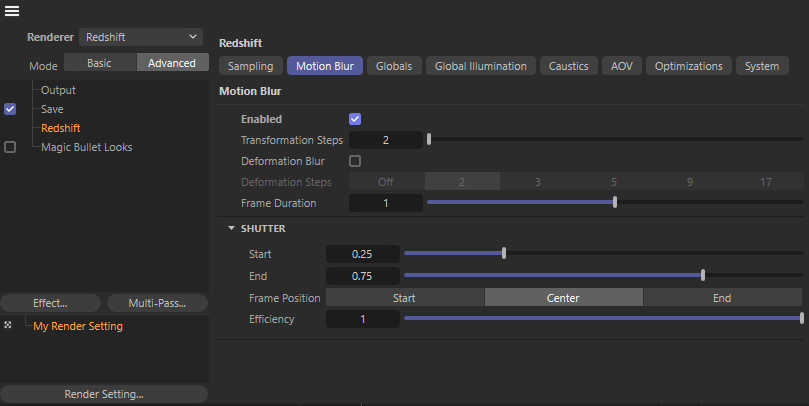Open the hamburger menu icon
809x406 pixels.
(x=12, y=11)
